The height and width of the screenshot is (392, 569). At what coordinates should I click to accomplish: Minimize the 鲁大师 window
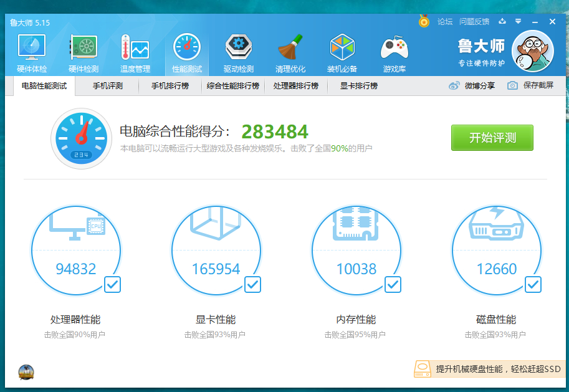[535, 22]
